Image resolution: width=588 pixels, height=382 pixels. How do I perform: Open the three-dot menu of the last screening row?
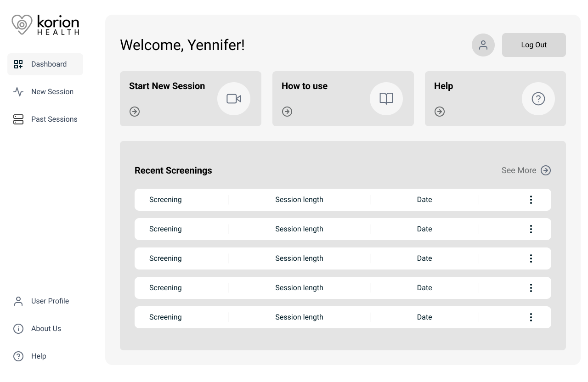pos(531,317)
